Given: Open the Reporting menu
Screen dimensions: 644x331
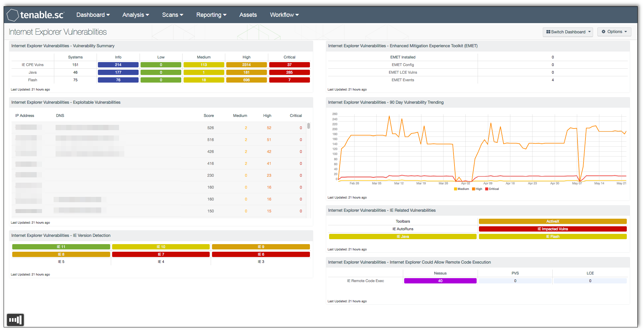Looking at the screenshot, I should 211,15.
